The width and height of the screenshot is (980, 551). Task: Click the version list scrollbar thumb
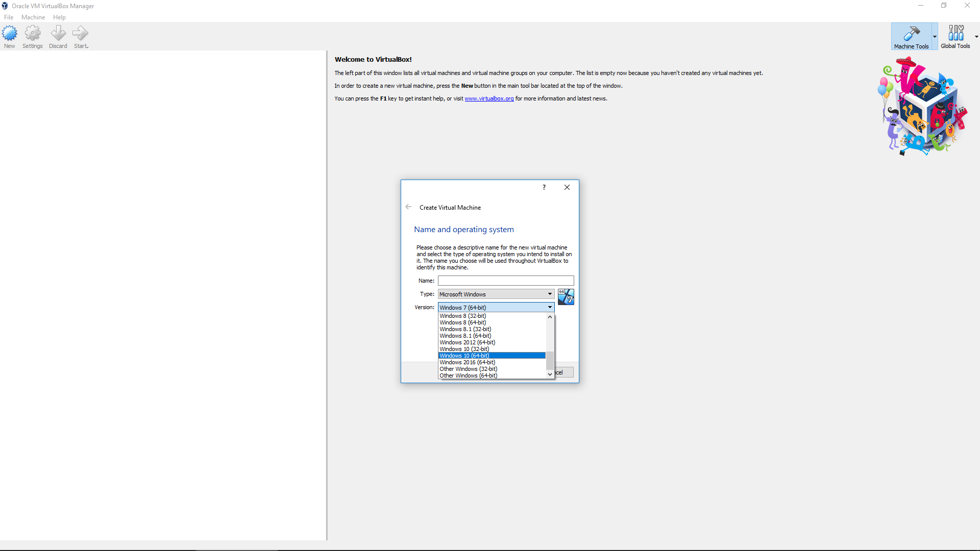pos(550,361)
